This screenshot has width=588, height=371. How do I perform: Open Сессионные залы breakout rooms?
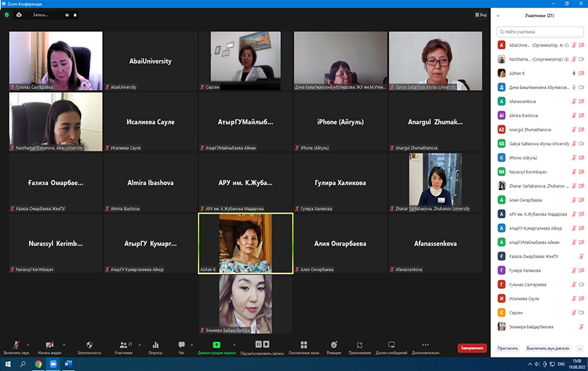tap(303, 345)
